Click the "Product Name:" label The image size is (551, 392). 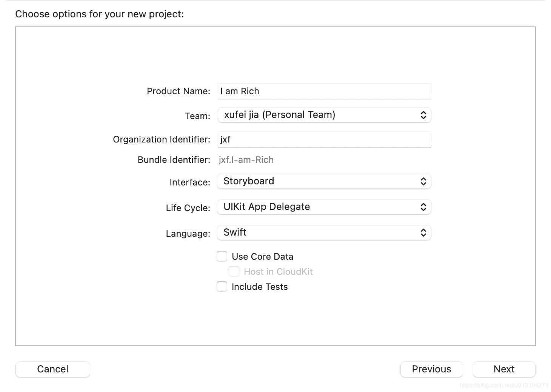(178, 91)
